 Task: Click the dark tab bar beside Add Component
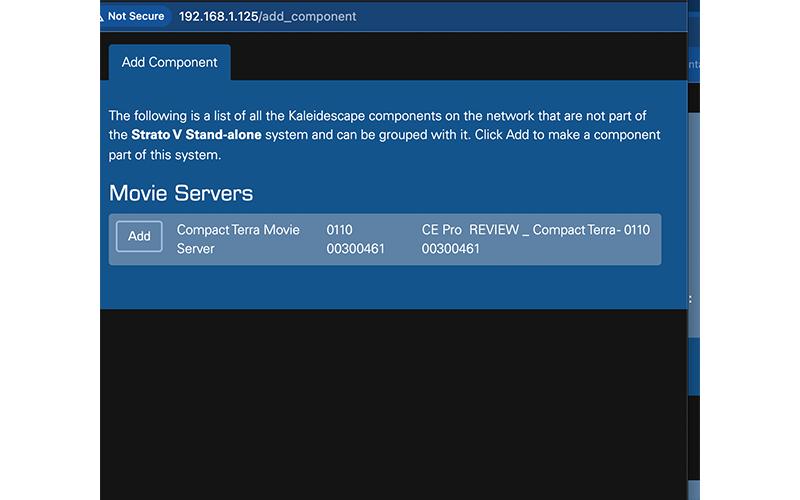[x=450, y=62]
